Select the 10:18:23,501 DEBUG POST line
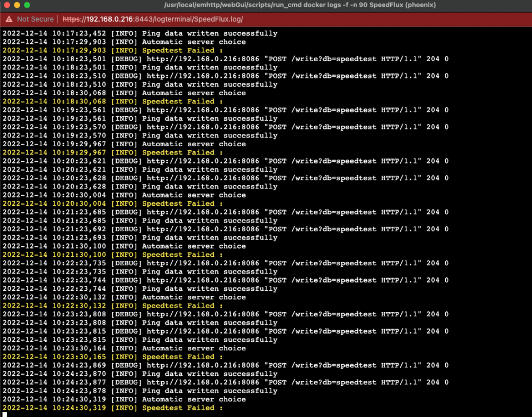Viewport: 532px width, 417px height. [x=226, y=59]
